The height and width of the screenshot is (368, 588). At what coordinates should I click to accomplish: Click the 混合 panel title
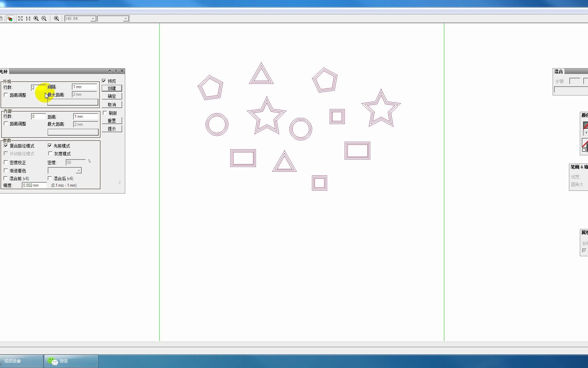(558, 72)
